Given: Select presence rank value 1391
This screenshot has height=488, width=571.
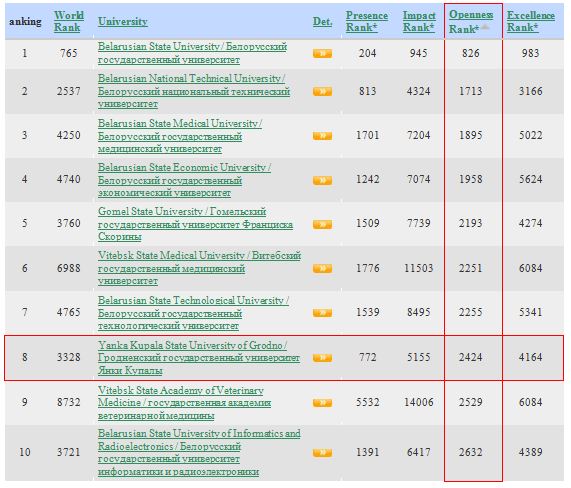Looking at the screenshot, I should (367, 452).
